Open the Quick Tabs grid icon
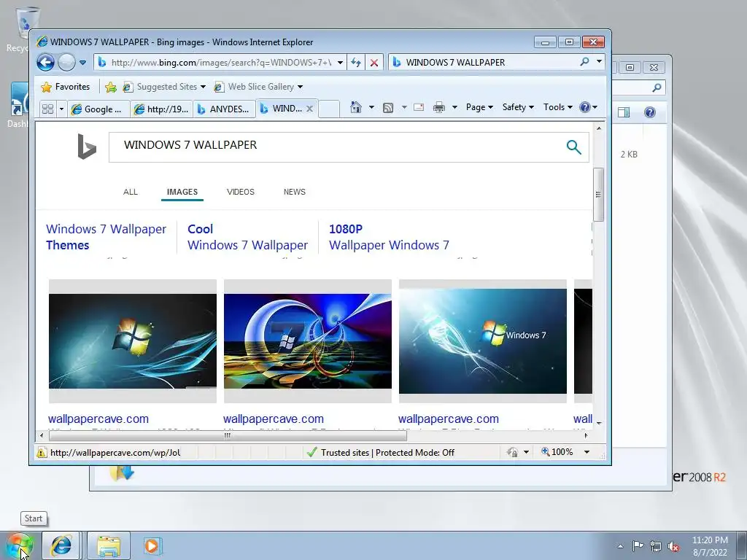Image resolution: width=747 pixels, height=560 pixels. point(47,109)
